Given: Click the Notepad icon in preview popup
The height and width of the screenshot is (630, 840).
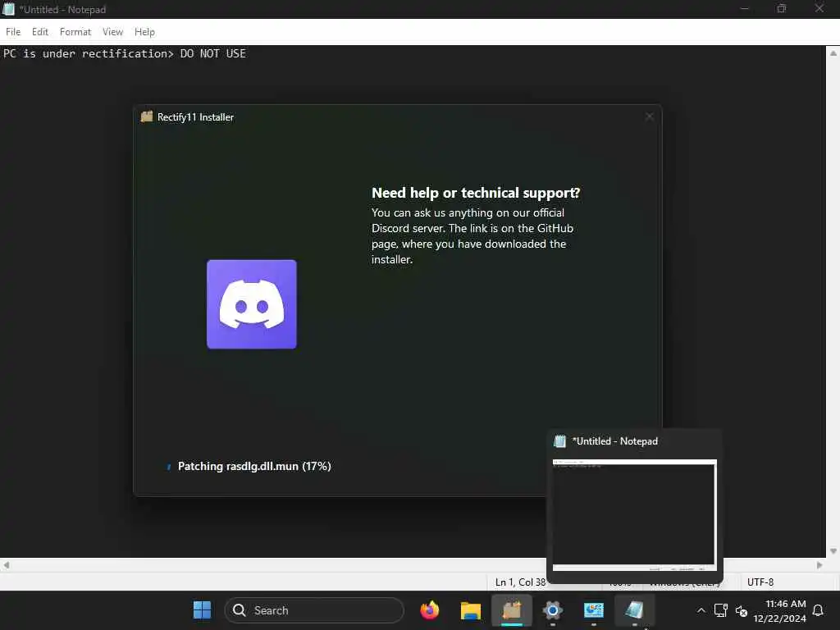Looking at the screenshot, I should [559, 441].
